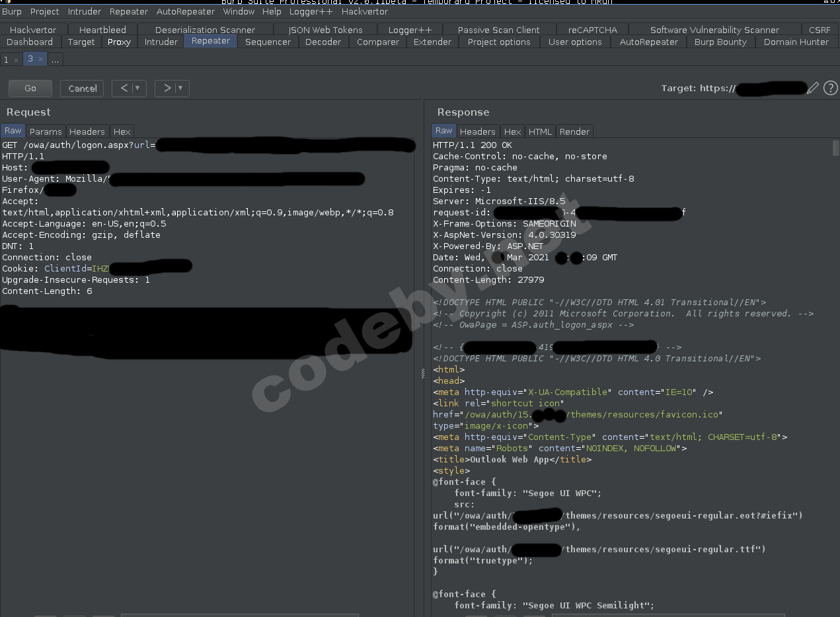Open a new Repeater tab via the ... tab
Viewport: 840px width, 617px height.
[x=56, y=59]
